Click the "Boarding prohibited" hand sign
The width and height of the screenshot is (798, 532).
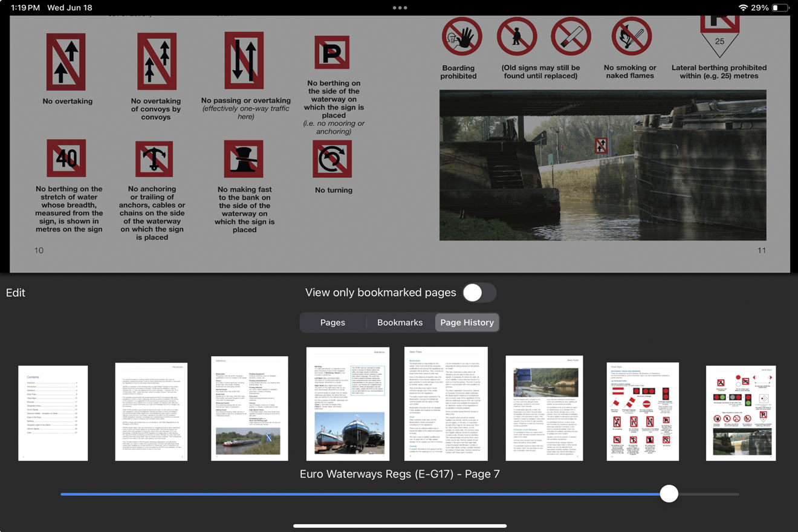pyautogui.click(x=462, y=37)
